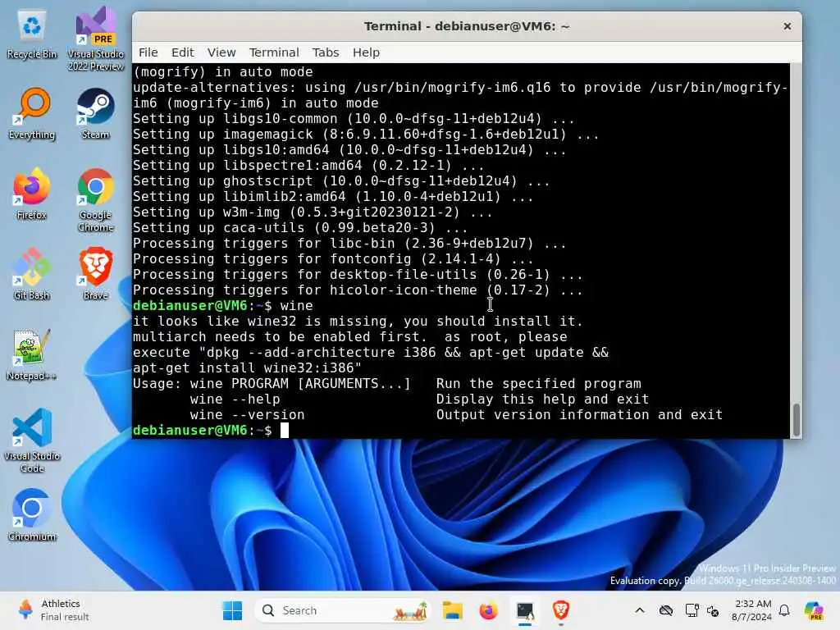Open File Explorer from the taskbar

pyautogui.click(x=452, y=610)
